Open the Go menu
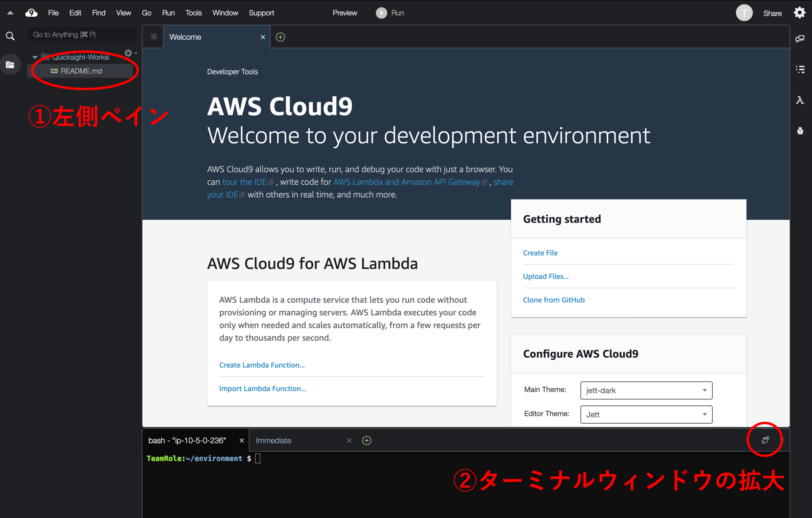The height and width of the screenshot is (518, 812). coord(147,13)
